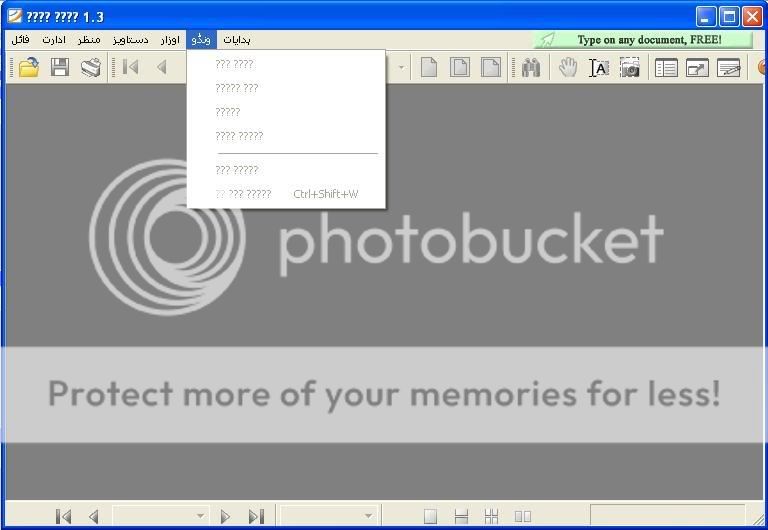Go to last page using bottom bar arrow
768x530 pixels.
pyautogui.click(x=256, y=516)
